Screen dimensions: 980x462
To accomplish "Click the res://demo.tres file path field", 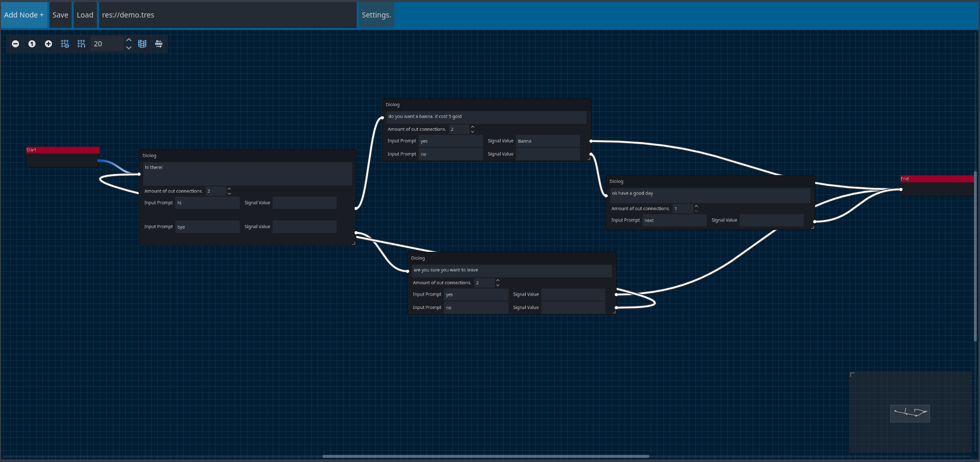I will coord(227,15).
